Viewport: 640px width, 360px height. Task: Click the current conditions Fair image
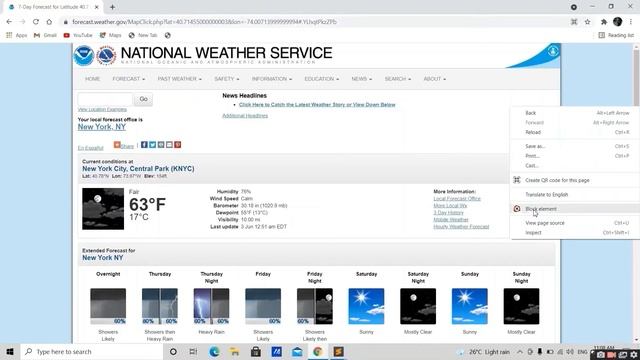pyautogui.click(x=103, y=209)
